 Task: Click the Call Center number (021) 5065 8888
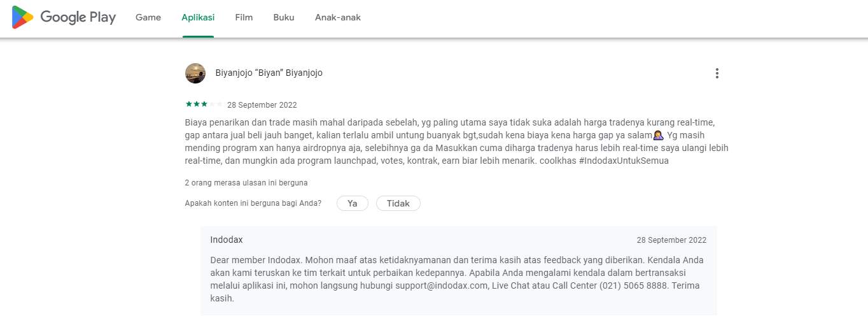click(633, 285)
